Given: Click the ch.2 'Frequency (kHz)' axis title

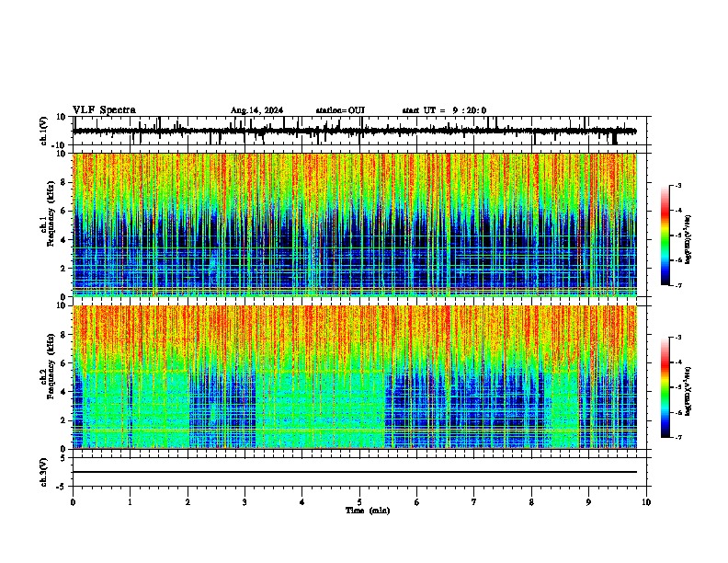Looking at the screenshot, I should click(x=51, y=366).
